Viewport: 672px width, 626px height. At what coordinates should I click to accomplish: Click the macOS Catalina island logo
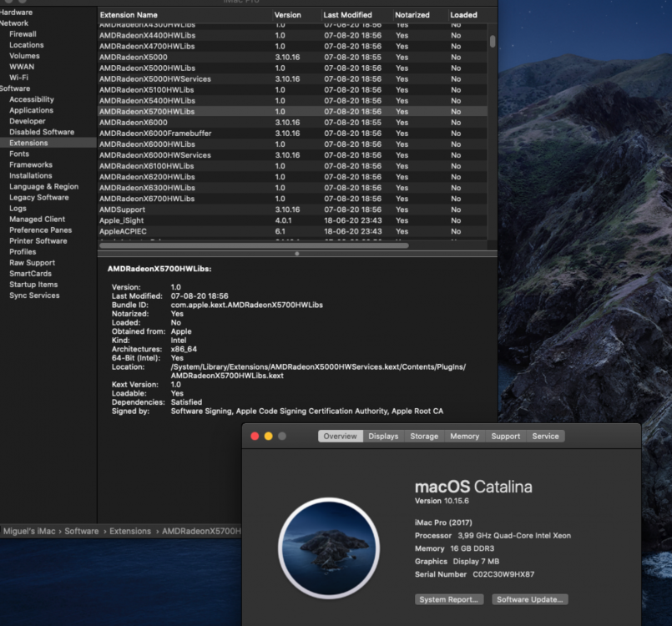[329, 548]
